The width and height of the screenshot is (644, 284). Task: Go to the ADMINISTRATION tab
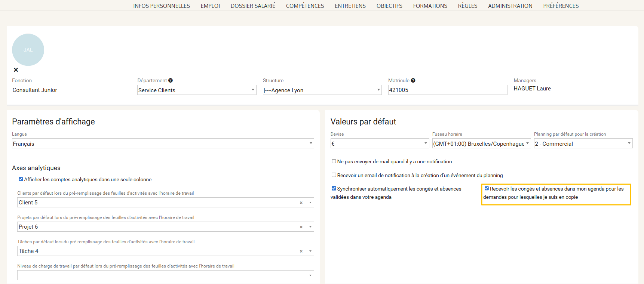click(x=510, y=6)
